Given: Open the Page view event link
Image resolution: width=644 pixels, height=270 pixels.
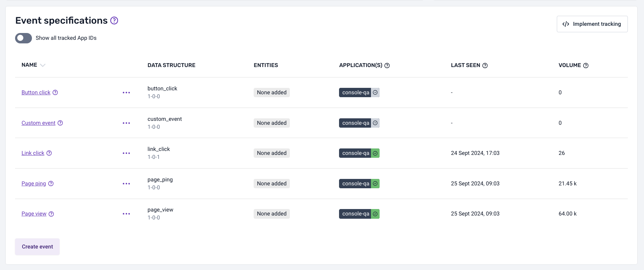Looking at the screenshot, I should tap(34, 214).
